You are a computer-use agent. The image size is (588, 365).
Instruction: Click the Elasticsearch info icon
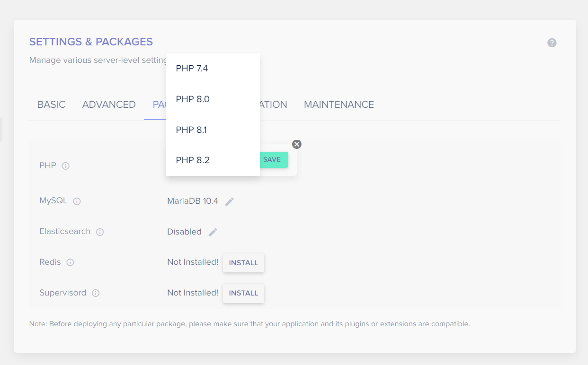(x=100, y=232)
